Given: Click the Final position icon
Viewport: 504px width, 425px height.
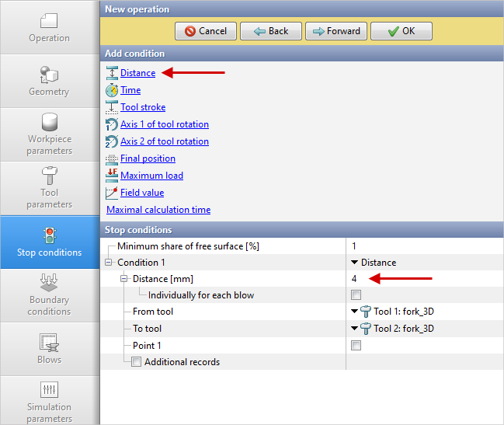Looking at the screenshot, I should tap(112, 159).
